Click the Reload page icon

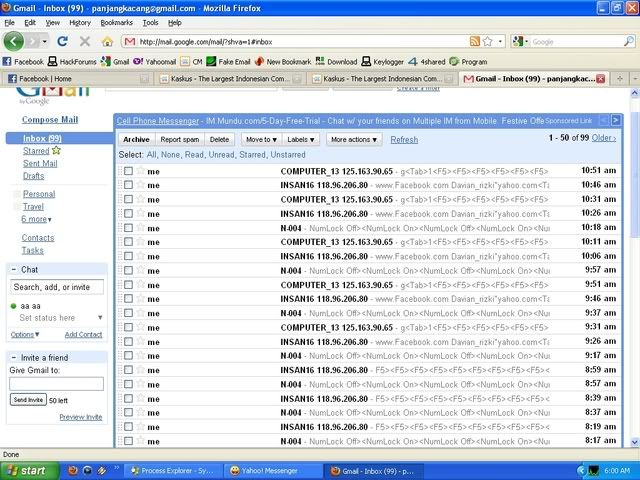pos(62,41)
